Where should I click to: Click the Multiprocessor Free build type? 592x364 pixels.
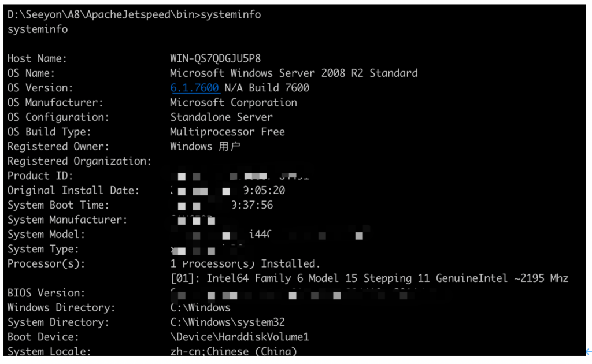click(x=227, y=132)
